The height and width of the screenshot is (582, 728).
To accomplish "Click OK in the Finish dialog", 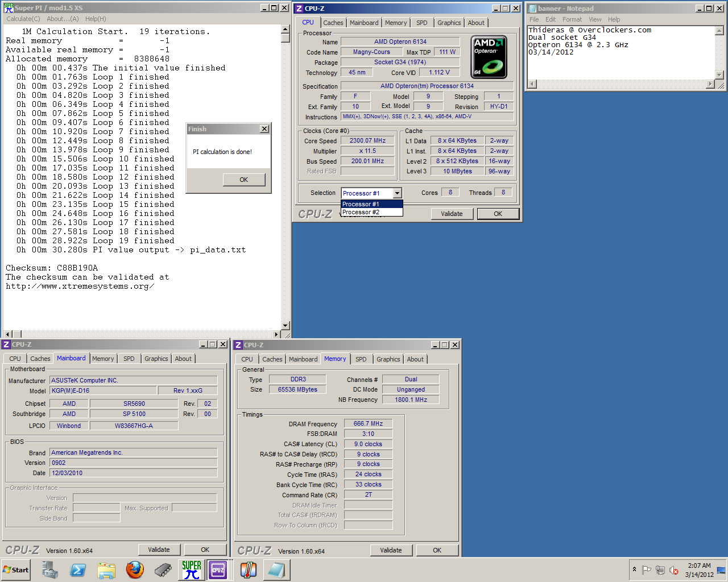I will [x=244, y=180].
